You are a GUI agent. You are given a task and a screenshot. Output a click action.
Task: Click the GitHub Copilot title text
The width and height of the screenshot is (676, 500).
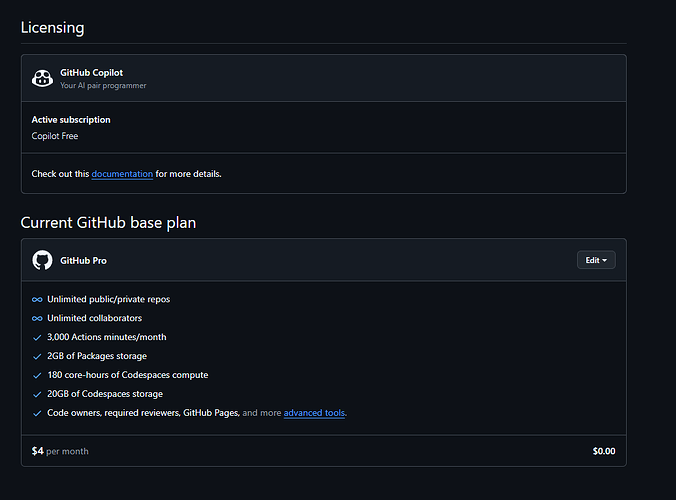click(x=91, y=73)
